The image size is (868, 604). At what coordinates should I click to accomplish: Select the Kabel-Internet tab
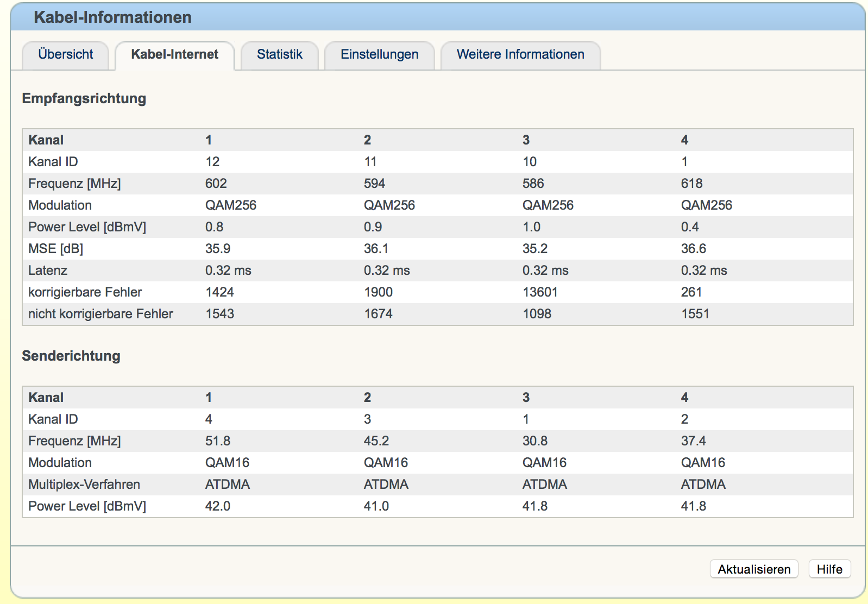[174, 55]
